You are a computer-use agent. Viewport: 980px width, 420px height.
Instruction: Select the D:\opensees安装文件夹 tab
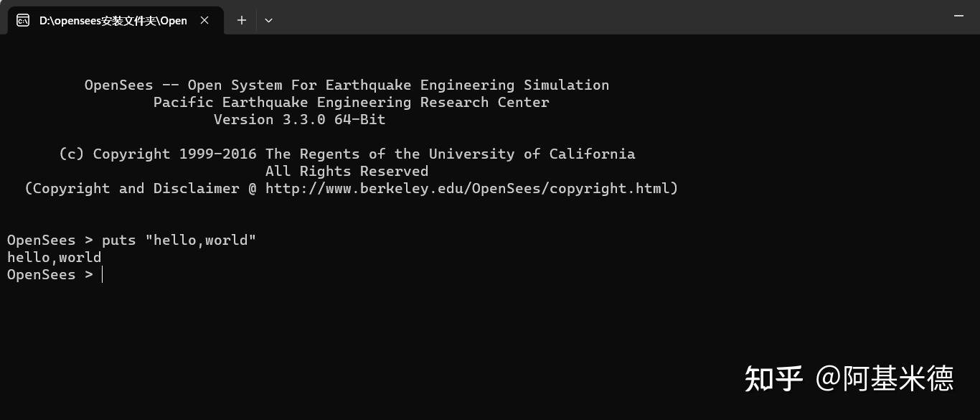tap(113, 20)
